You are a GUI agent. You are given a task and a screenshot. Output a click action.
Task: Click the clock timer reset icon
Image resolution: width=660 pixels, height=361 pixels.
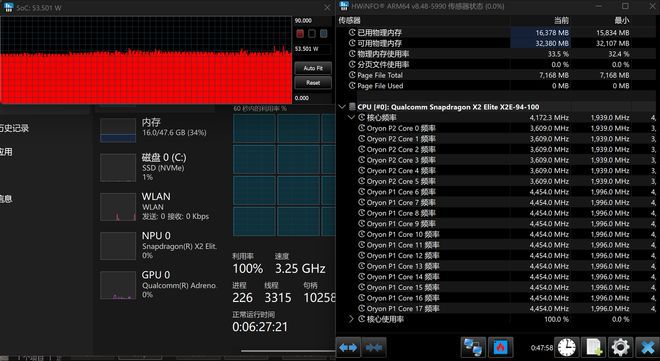[x=567, y=348]
